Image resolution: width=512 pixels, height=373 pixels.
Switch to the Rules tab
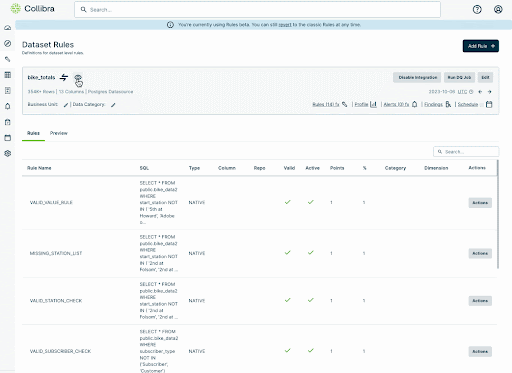click(33, 133)
